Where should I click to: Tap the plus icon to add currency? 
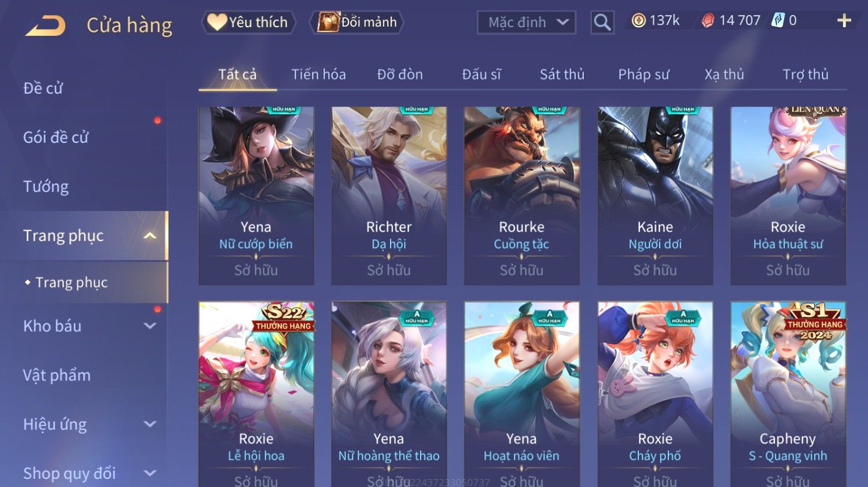[844, 21]
